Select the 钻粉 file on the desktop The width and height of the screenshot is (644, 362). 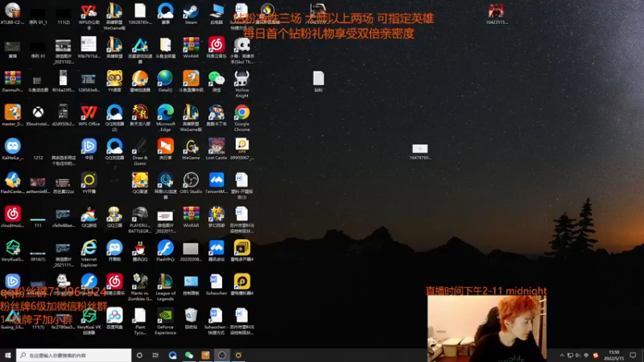[318, 81]
